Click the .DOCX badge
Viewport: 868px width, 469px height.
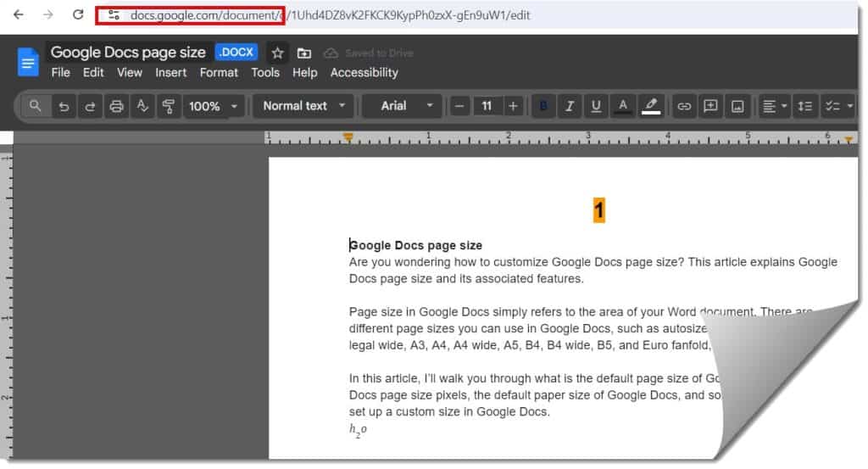[x=236, y=53]
